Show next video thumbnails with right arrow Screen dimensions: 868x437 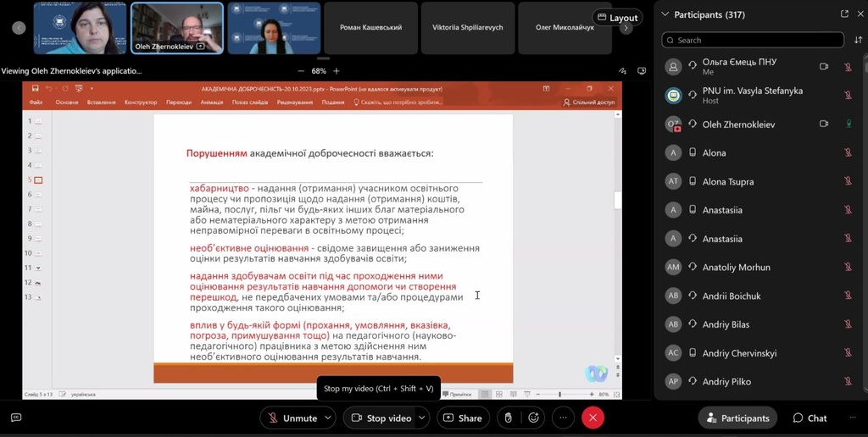tap(626, 28)
